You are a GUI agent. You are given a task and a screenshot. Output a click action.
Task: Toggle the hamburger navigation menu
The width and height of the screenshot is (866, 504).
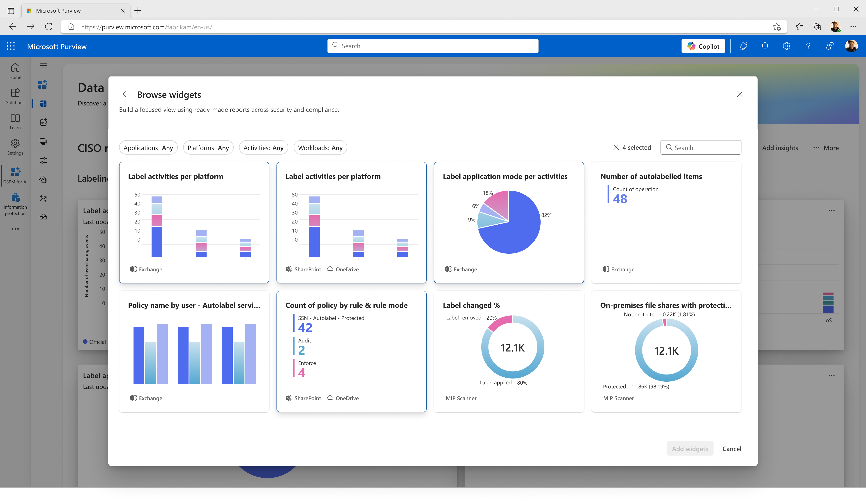pos(43,66)
